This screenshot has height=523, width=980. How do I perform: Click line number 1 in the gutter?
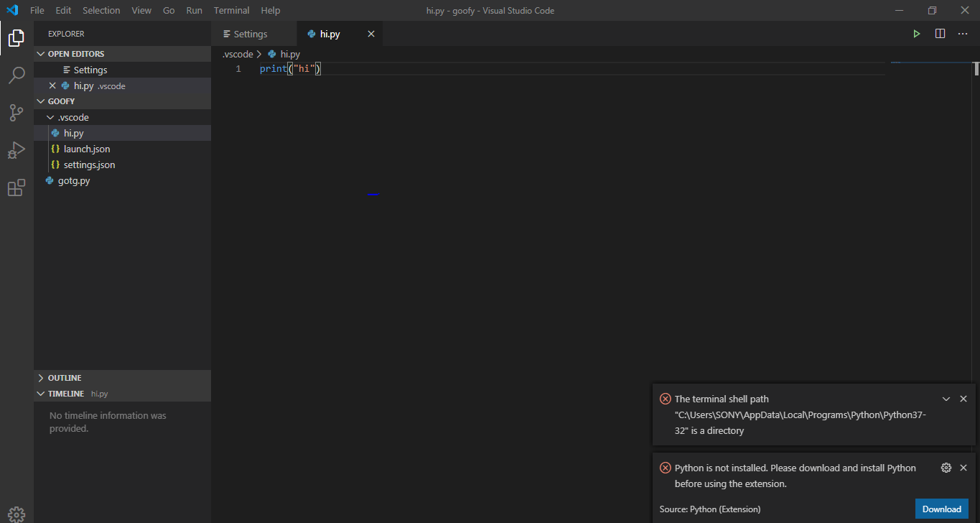pyautogui.click(x=238, y=69)
